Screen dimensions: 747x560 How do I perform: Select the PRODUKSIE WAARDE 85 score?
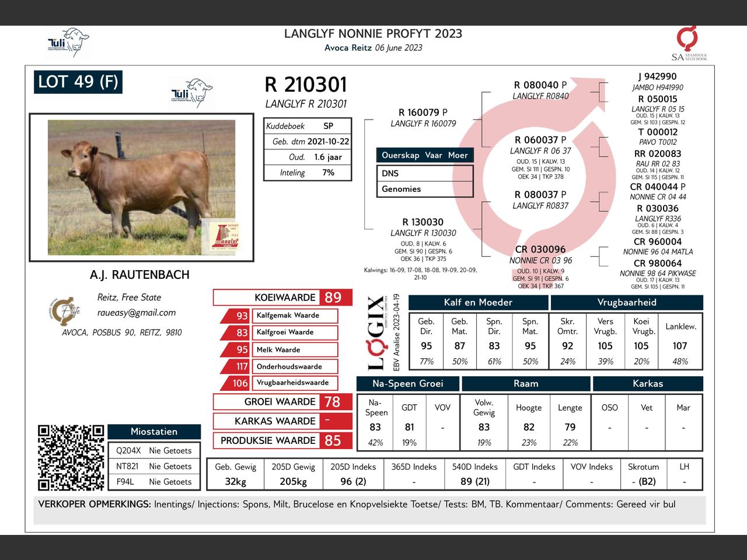282,440
